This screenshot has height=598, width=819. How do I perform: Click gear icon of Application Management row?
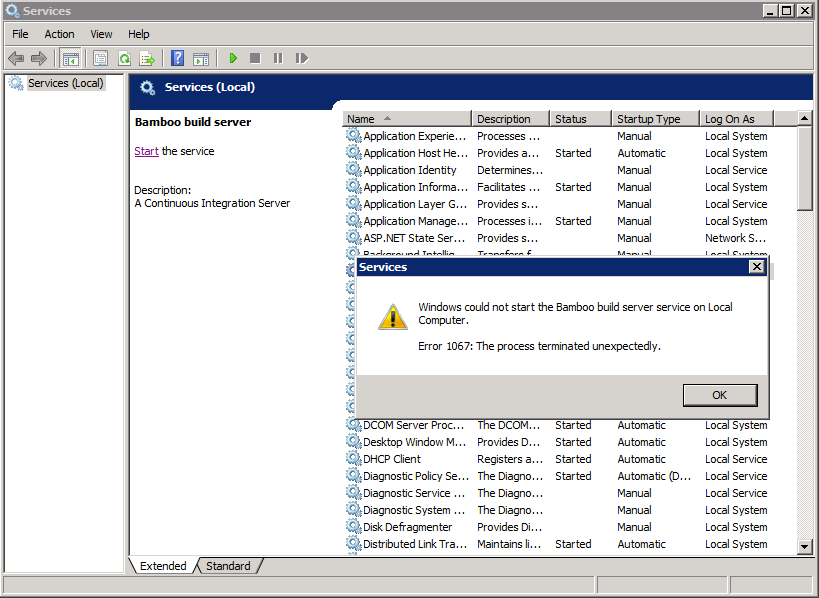354,220
